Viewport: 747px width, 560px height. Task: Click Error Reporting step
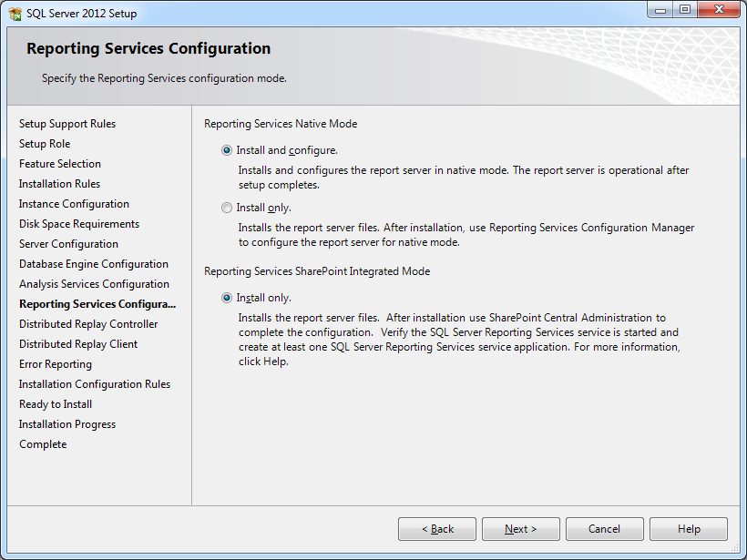click(56, 364)
